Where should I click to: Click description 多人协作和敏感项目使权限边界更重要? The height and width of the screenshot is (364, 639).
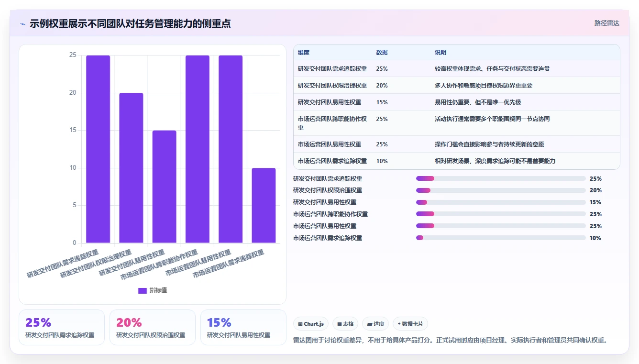(484, 86)
